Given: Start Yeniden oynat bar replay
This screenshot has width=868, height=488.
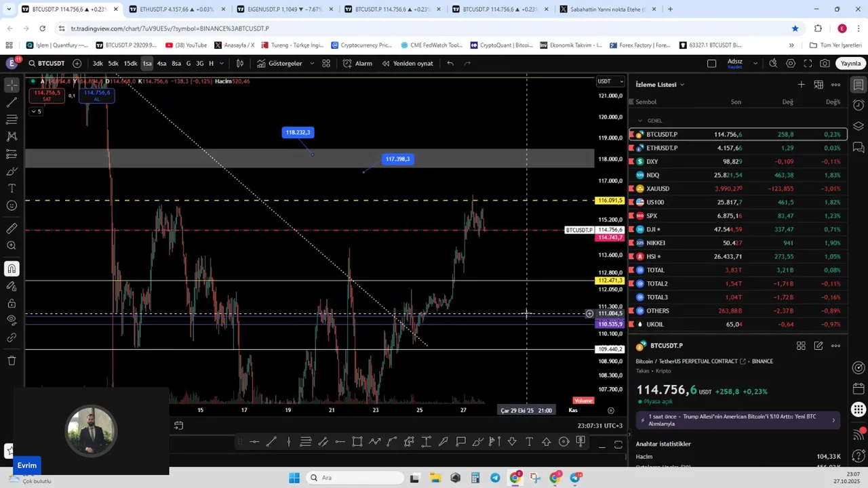Looking at the screenshot, I should click(407, 63).
